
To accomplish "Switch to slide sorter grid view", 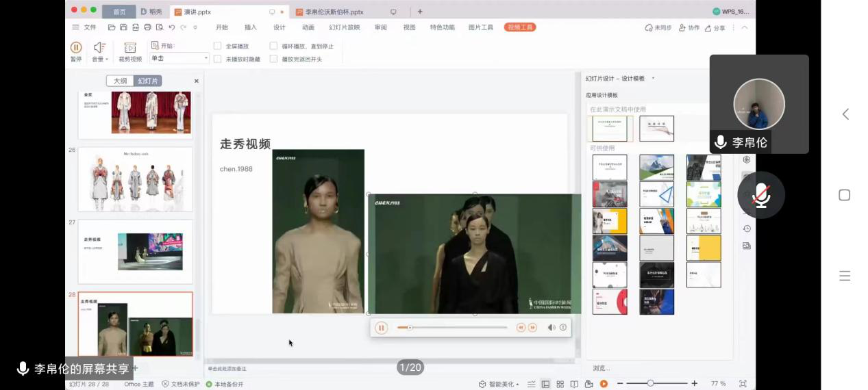I will (560, 384).
